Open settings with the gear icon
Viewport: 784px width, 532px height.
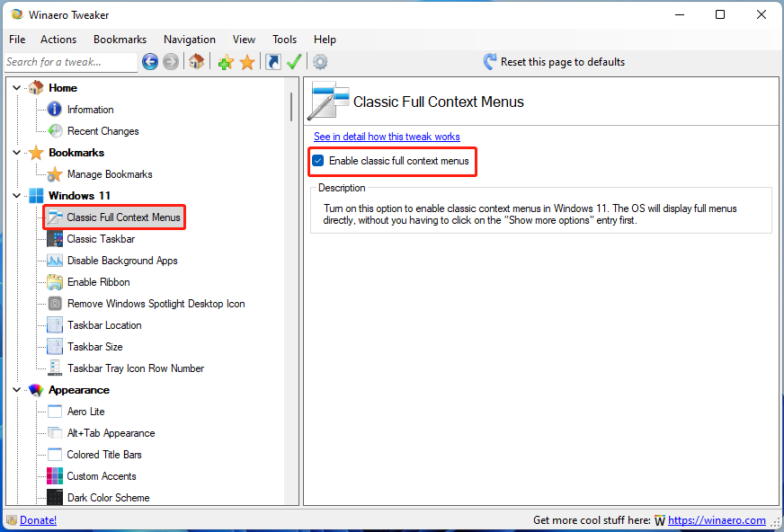(320, 62)
